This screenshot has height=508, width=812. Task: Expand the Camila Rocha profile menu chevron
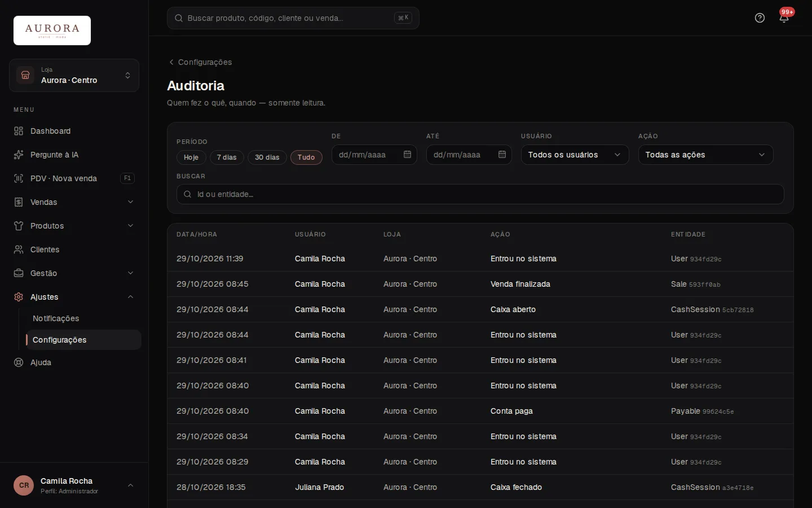coord(130,485)
